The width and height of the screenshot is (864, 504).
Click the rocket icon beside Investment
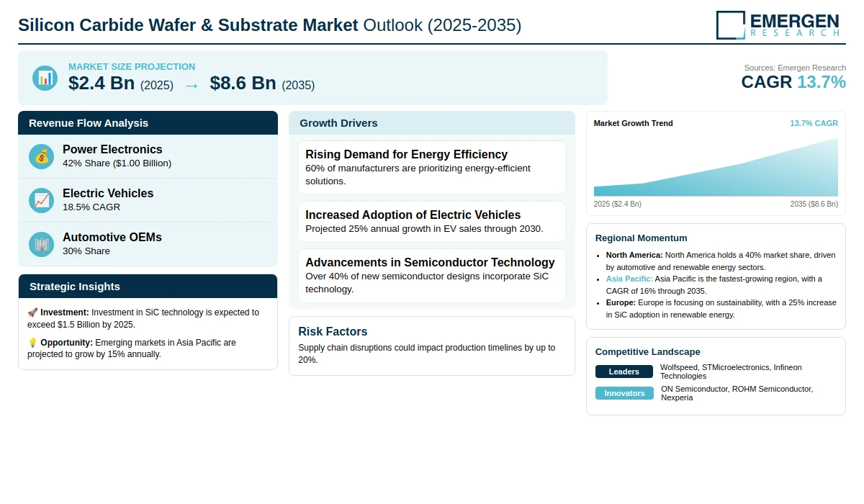32,312
